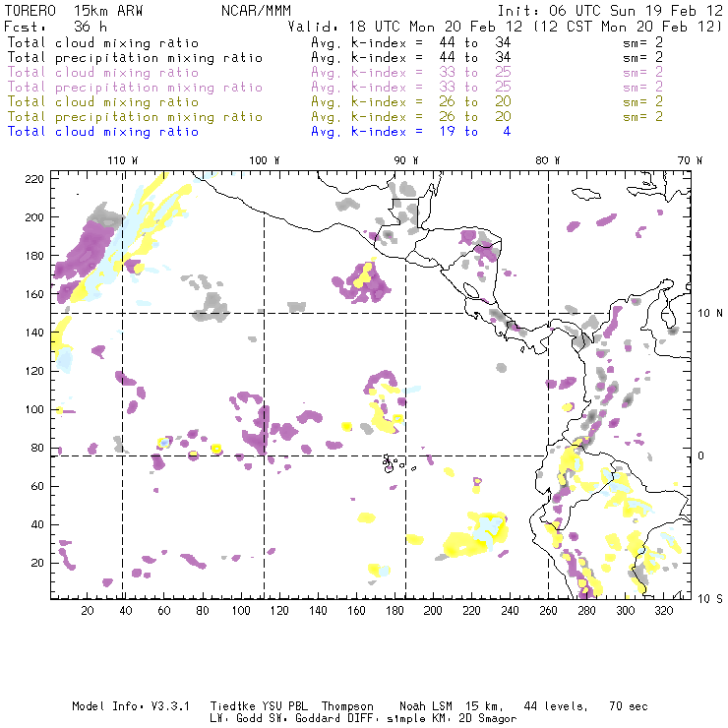Select the "2D Smagor" footer text
The height and width of the screenshot is (728, 728).
click(488, 719)
